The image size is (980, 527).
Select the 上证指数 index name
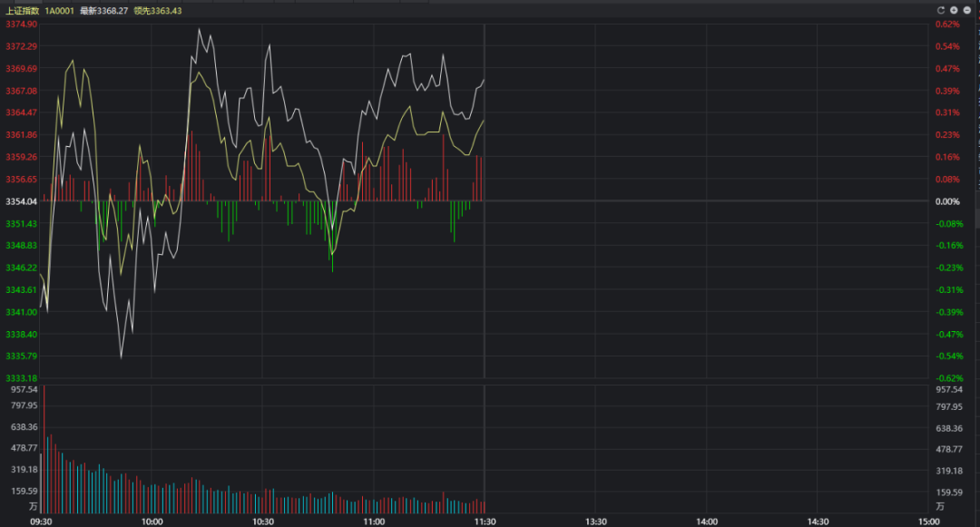click(x=23, y=11)
